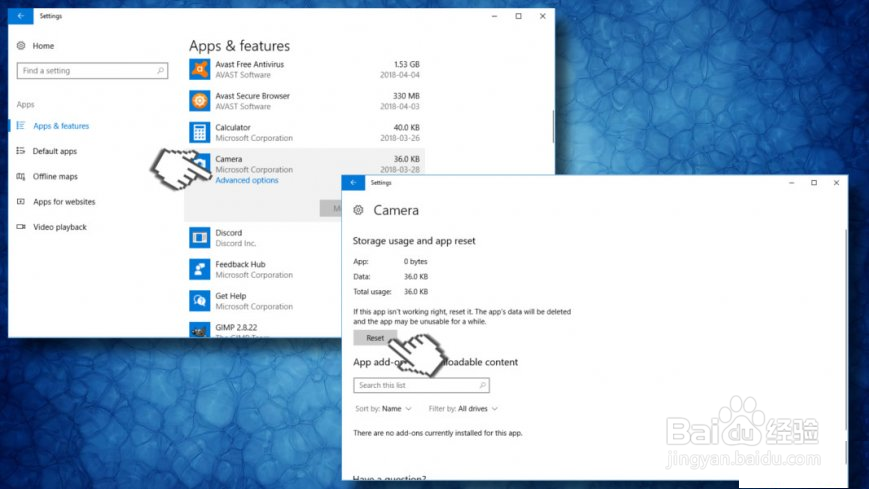Click the back arrow in Apps & features window
869x489 pixels.
[21, 16]
